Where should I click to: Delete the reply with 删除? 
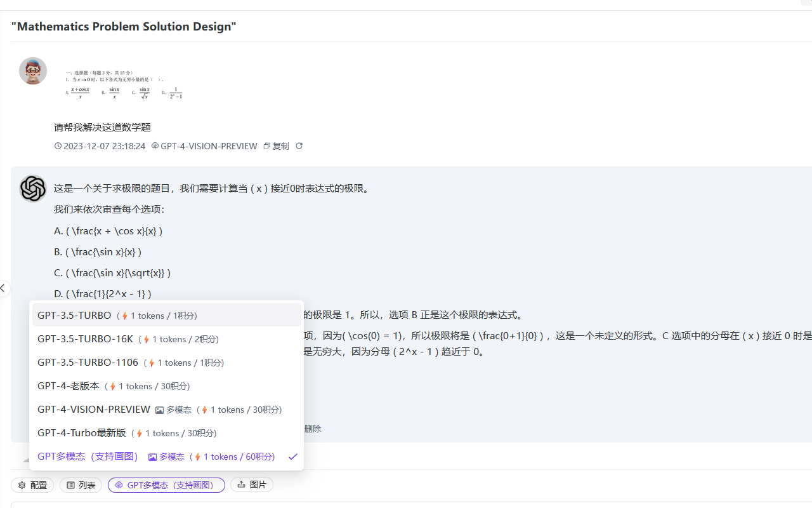tap(313, 429)
